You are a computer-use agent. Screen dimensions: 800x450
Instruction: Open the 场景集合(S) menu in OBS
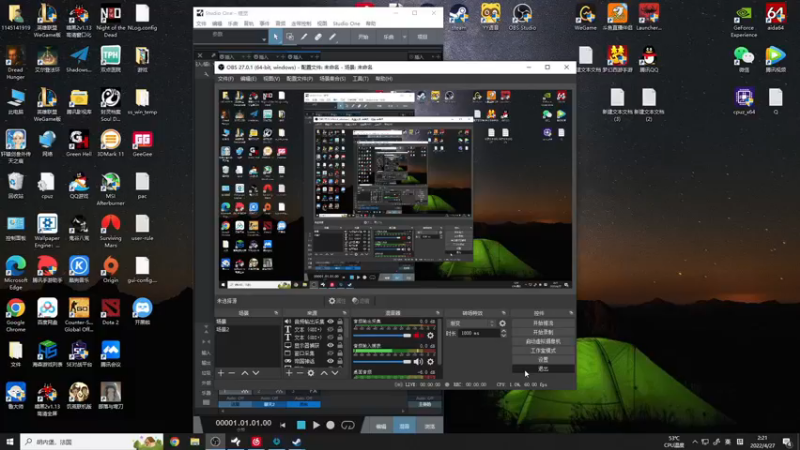pyautogui.click(x=332, y=79)
